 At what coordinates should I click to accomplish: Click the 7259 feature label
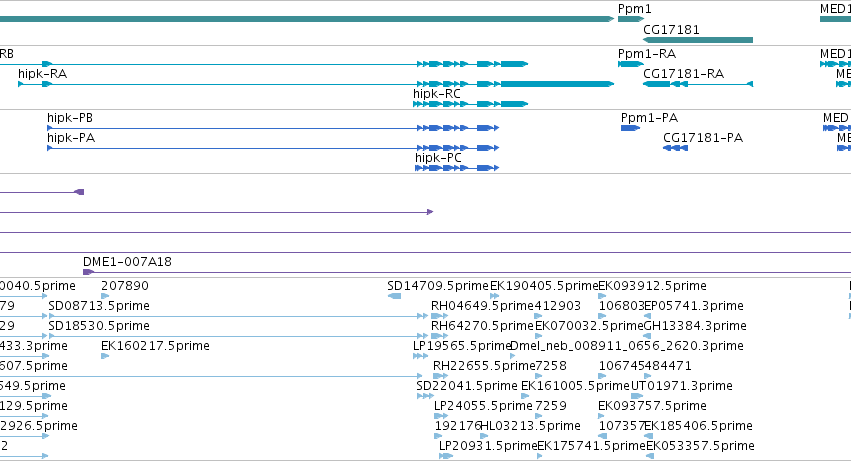[x=551, y=406]
